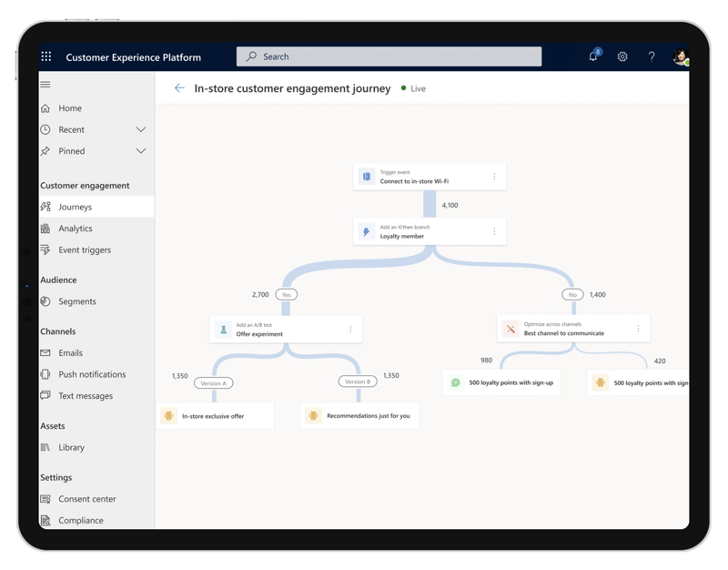This screenshot has width=728, height=570.
Task: Click the Best channel optimize icon
Action: (x=511, y=329)
